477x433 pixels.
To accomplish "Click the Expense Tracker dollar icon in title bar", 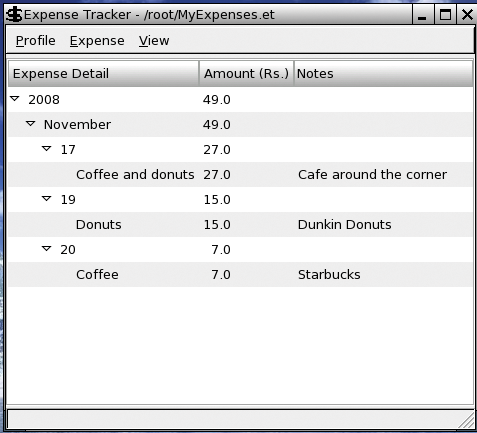I will tap(14, 15).
